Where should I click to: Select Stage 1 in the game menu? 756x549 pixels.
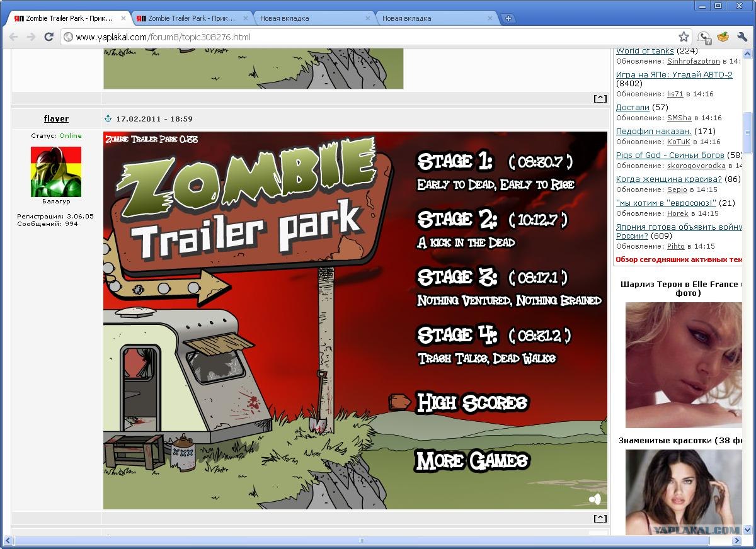click(455, 162)
